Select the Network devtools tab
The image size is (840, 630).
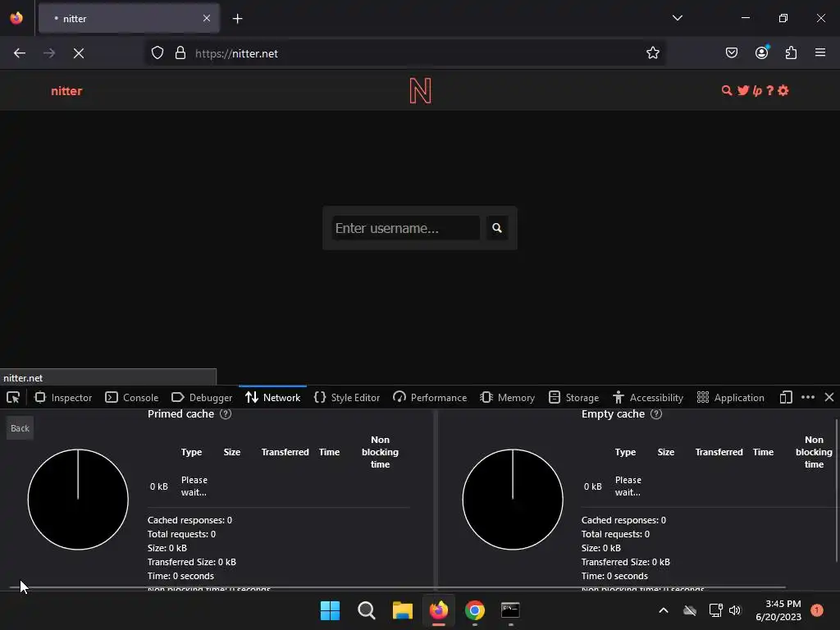[272, 398]
